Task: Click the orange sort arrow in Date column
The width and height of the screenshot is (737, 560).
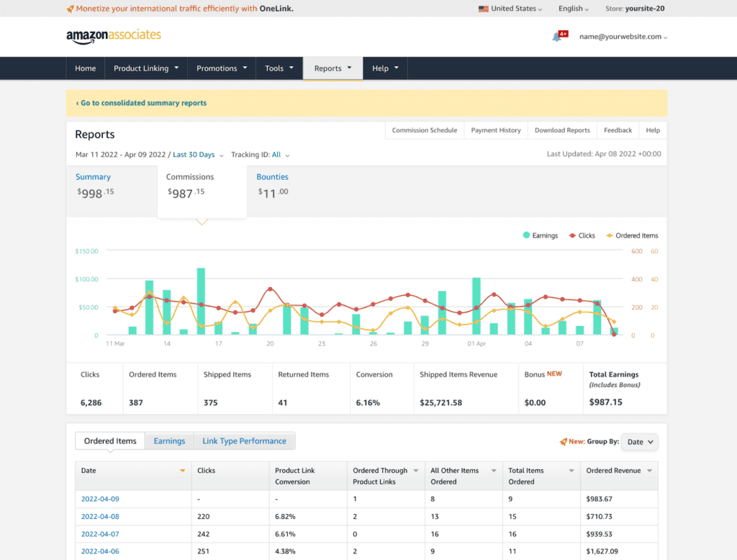Action: tap(182, 471)
